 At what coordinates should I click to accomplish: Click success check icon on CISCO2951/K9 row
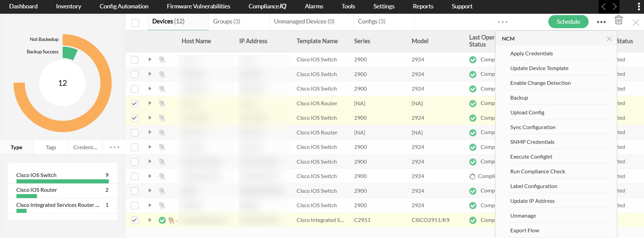coord(473,220)
